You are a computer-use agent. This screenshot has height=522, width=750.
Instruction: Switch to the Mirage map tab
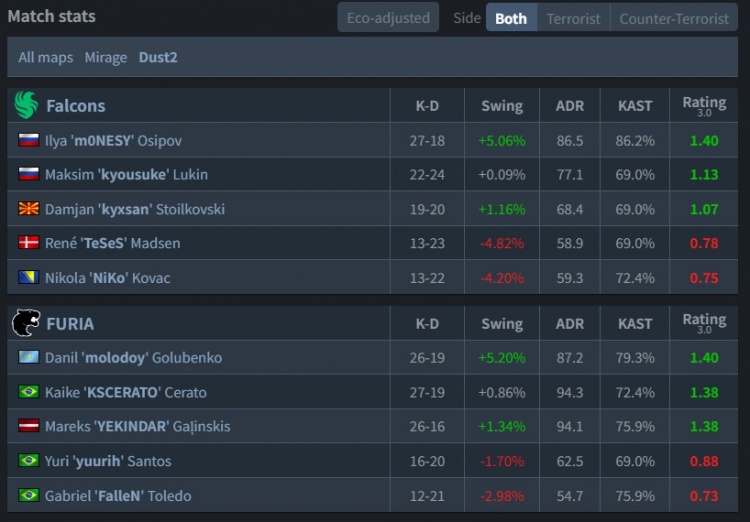point(106,57)
